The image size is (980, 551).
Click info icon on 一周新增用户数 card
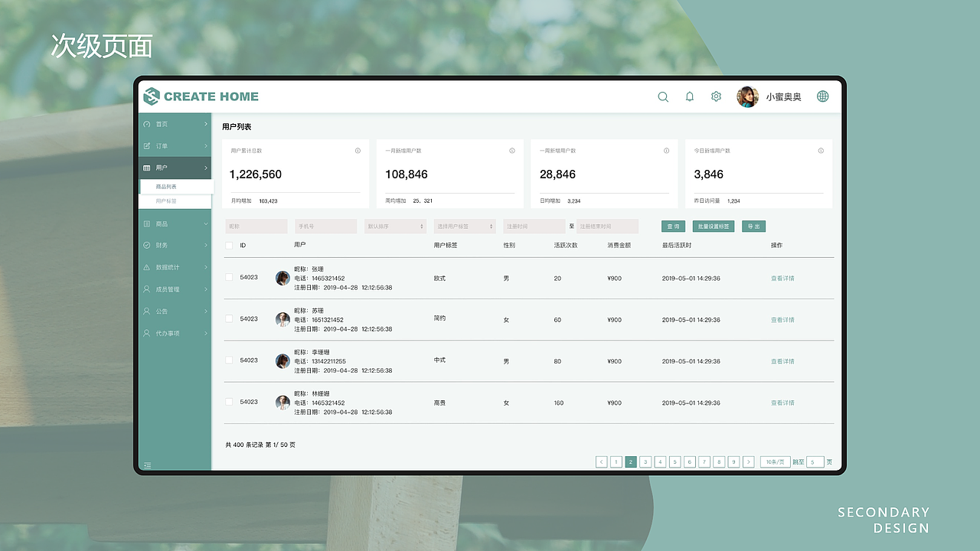pyautogui.click(x=666, y=151)
